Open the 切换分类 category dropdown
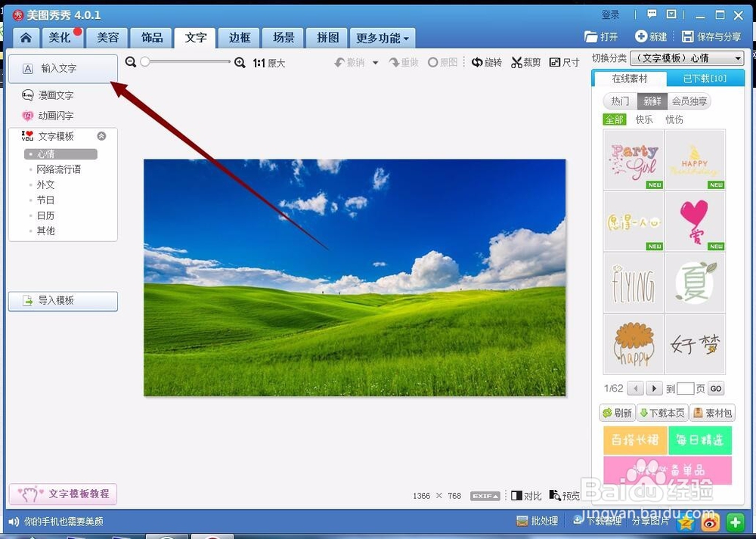This screenshot has height=539, width=756. point(686,58)
